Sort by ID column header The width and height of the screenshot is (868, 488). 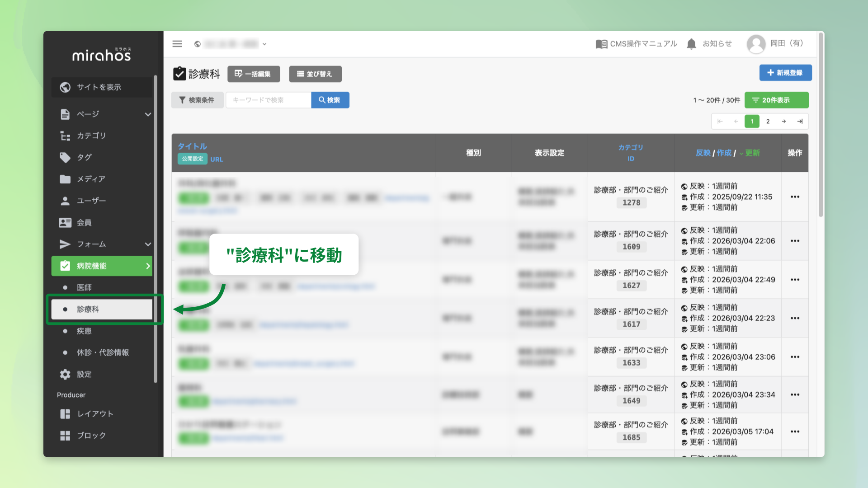[631, 159]
